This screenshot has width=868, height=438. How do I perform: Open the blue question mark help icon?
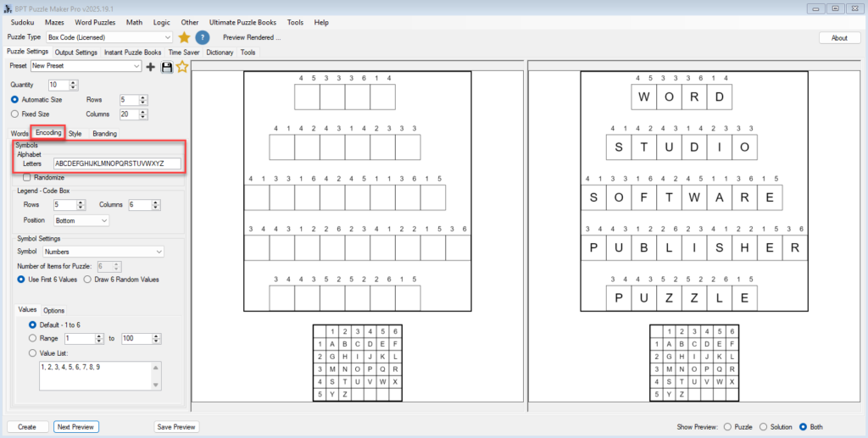tap(203, 37)
